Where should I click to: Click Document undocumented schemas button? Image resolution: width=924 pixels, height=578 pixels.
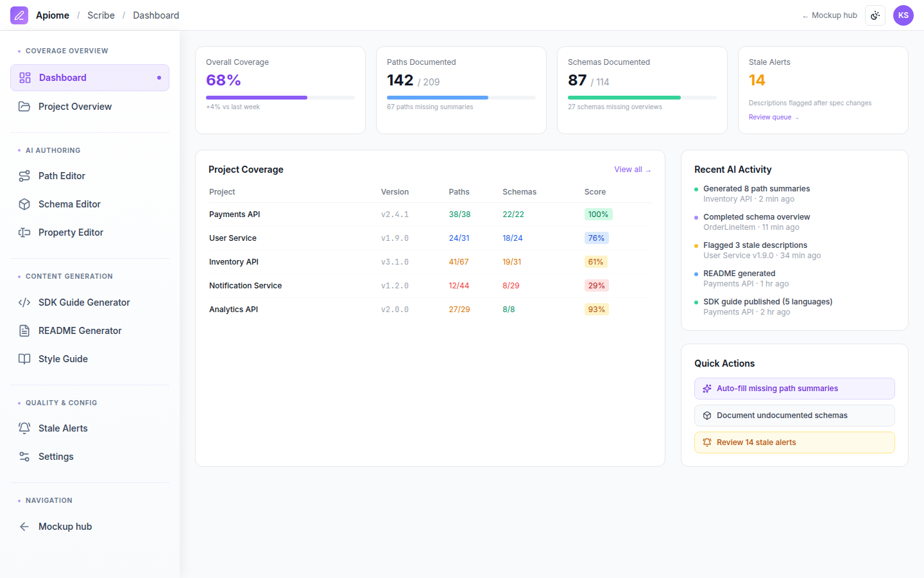pyautogui.click(x=794, y=416)
